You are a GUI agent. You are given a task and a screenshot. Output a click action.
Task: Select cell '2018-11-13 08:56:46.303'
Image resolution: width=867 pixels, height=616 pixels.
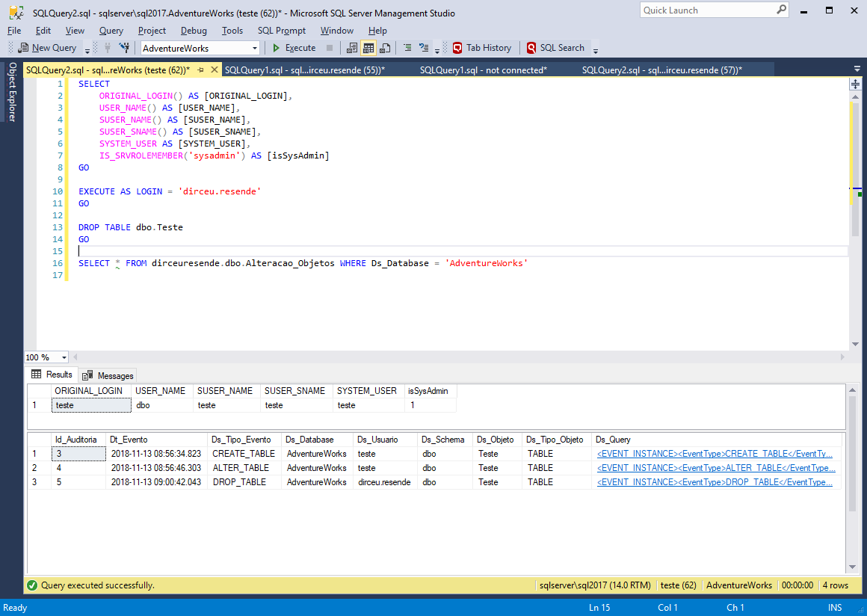click(x=156, y=468)
